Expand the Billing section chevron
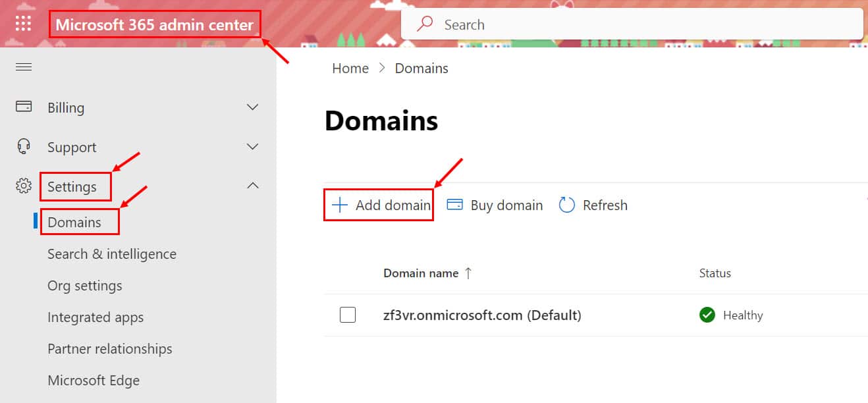Screen dimensions: 868x403 (x=252, y=107)
